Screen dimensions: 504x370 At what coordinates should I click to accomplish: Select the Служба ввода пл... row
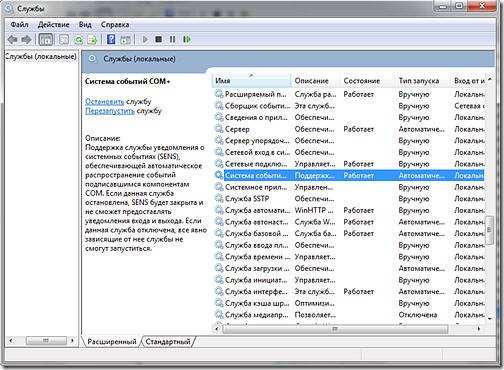point(349,245)
